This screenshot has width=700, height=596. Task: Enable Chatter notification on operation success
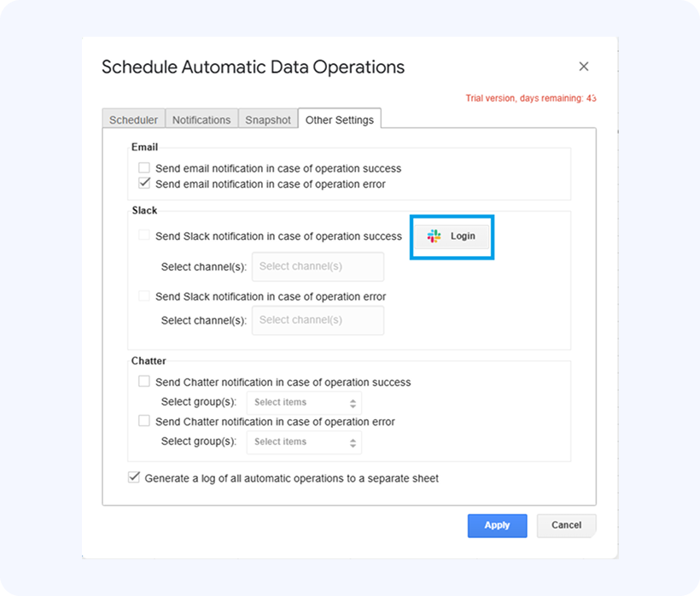pyautogui.click(x=144, y=382)
